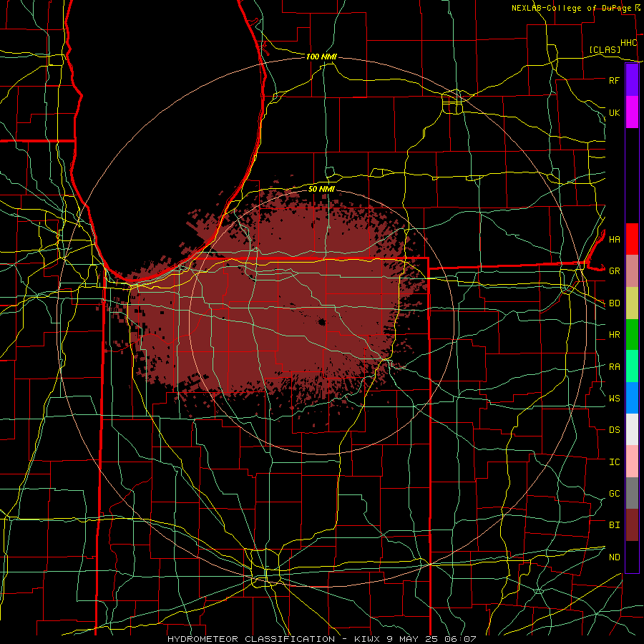
Task: Click the 'HR' legend label text
Action: click(x=614, y=335)
